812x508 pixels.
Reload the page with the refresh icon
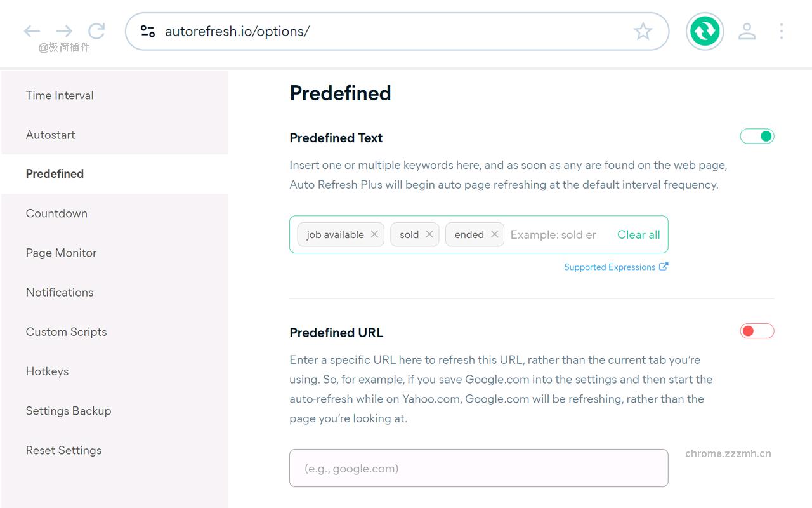(96, 30)
